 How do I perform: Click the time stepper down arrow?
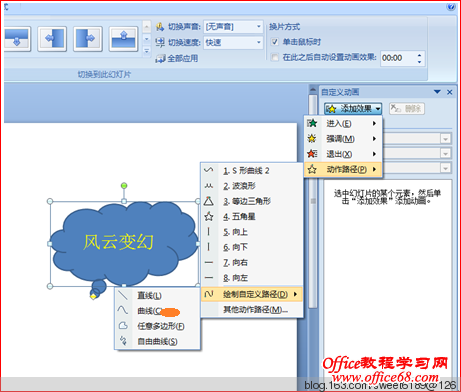point(420,62)
